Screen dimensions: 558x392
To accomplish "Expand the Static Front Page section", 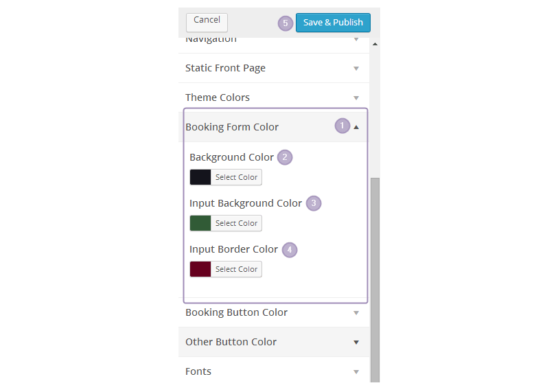I will (x=225, y=69).
